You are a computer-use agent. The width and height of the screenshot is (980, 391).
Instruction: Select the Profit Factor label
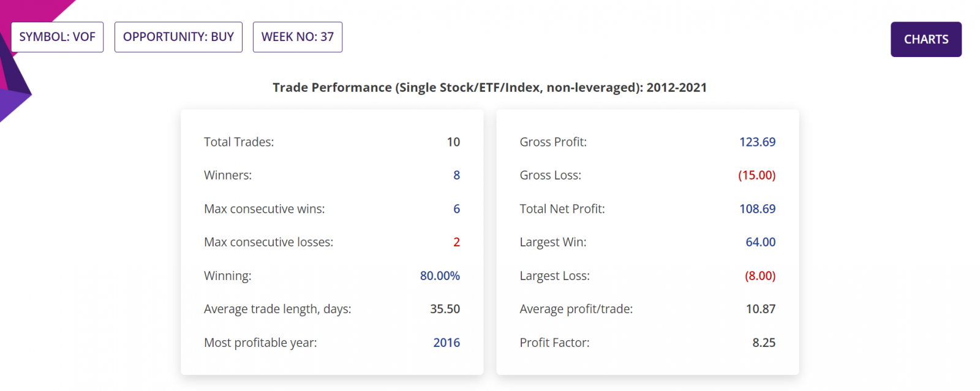coord(554,343)
